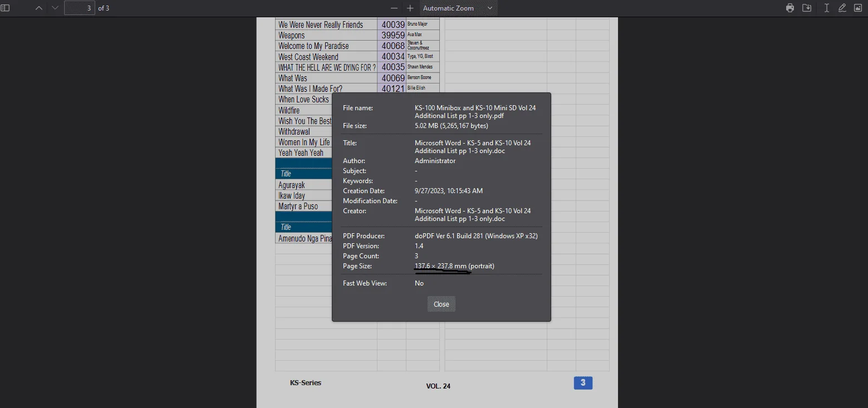Click the KS-Series footer text

[306, 382]
